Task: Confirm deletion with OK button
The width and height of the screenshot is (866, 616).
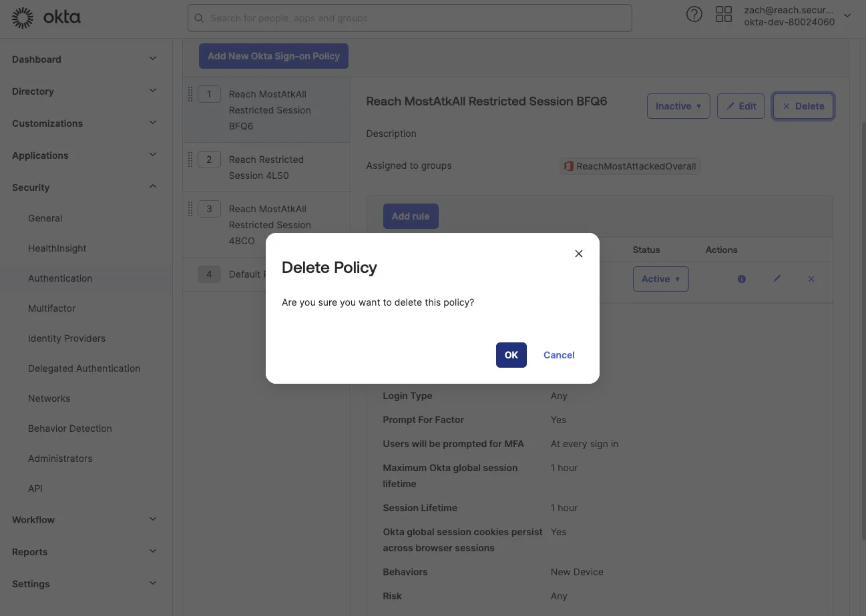Action: click(x=511, y=355)
